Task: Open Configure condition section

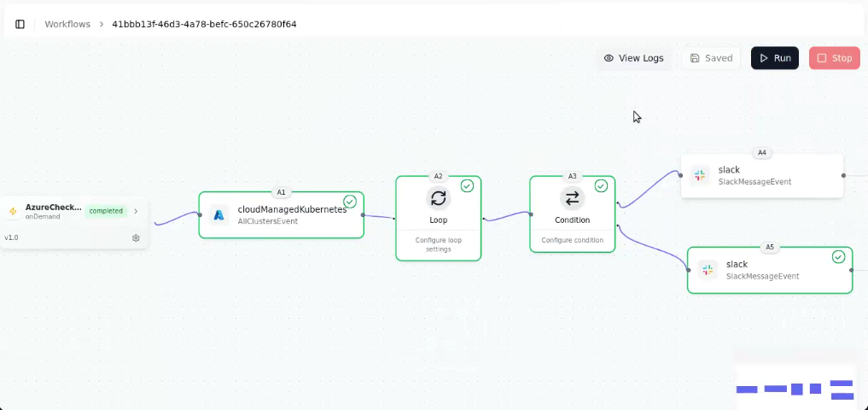Action: point(573,240)
